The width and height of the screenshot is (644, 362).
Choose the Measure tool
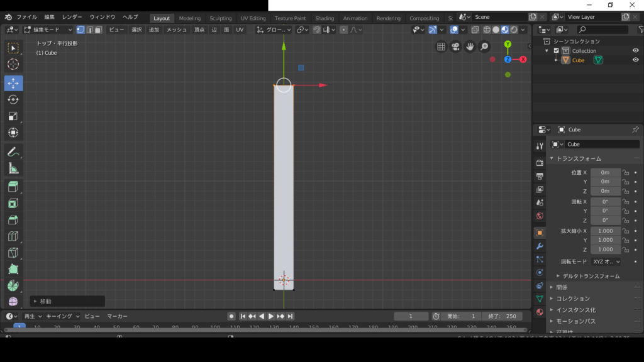[x=13, y=168]
